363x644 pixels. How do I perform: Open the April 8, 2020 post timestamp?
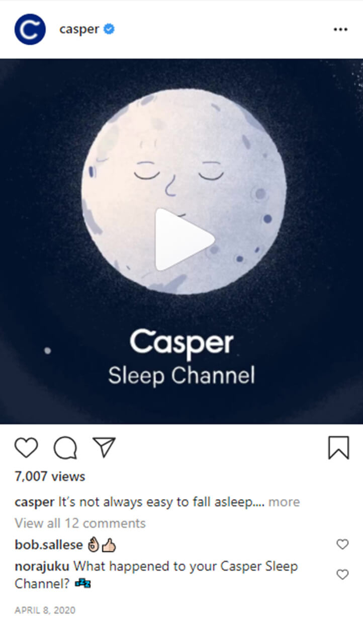(45, 610)
